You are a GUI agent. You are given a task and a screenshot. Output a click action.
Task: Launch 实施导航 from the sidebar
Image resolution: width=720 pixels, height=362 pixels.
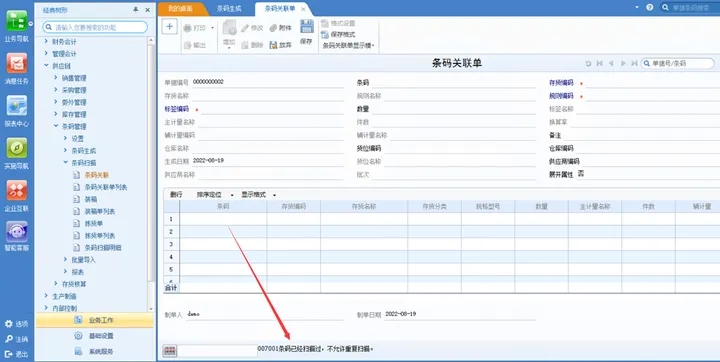point(17,153)
